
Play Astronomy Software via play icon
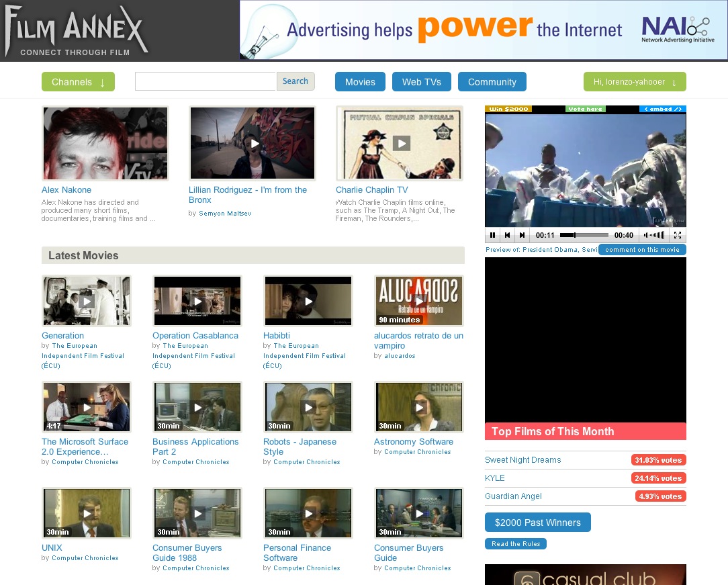pyautogui.click(x=419, y=408)
